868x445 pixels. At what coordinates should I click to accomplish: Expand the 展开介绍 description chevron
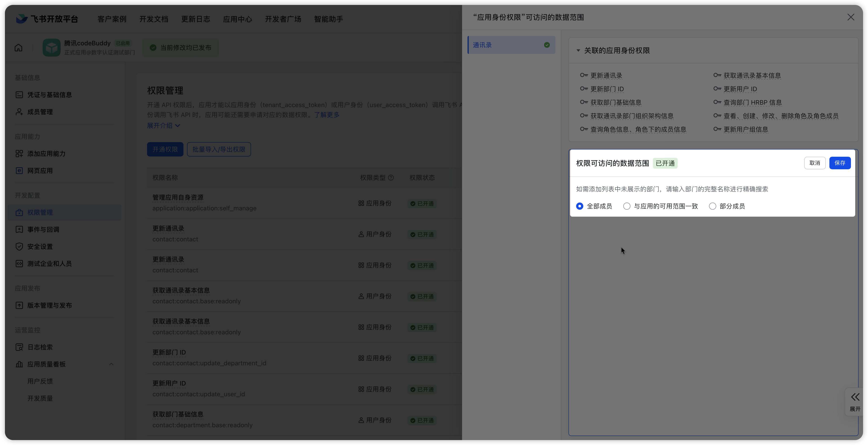pos(178,126)
